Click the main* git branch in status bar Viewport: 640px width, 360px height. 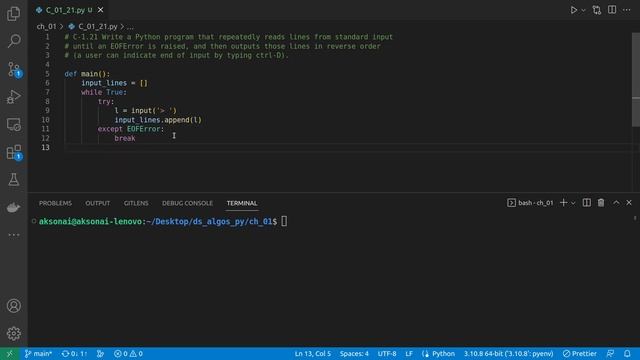(38, 353)
